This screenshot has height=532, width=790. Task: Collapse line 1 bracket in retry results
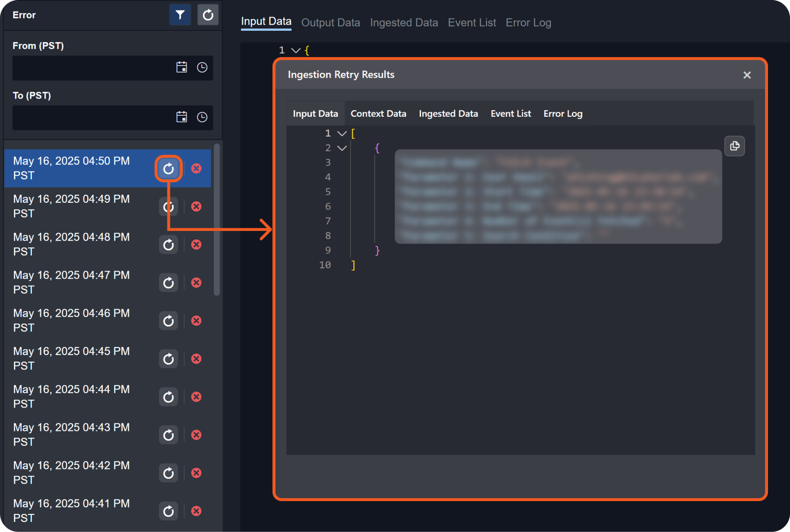[x=342, y=133]
